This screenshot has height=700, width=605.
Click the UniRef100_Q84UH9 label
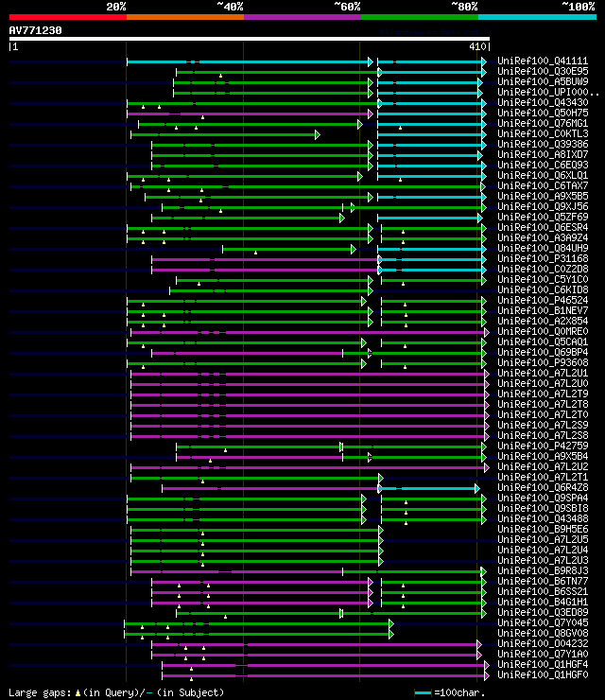pyautogui.click(x=543, y=248)
